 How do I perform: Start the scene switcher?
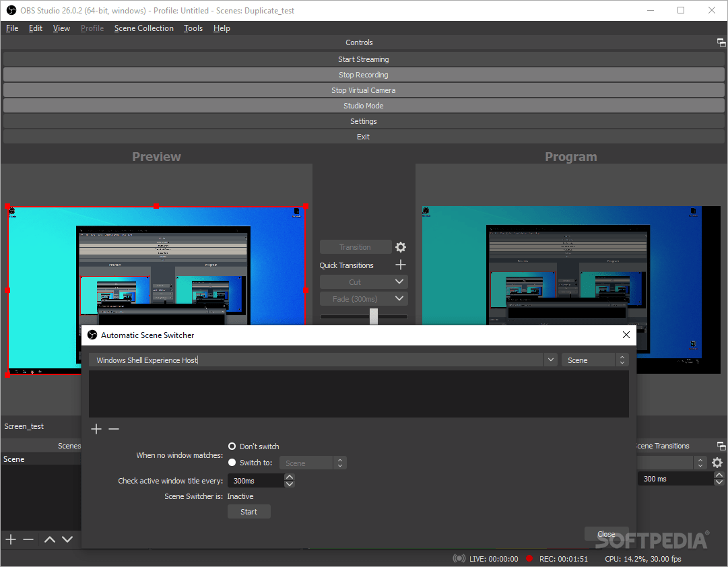[x=249, y=512]
